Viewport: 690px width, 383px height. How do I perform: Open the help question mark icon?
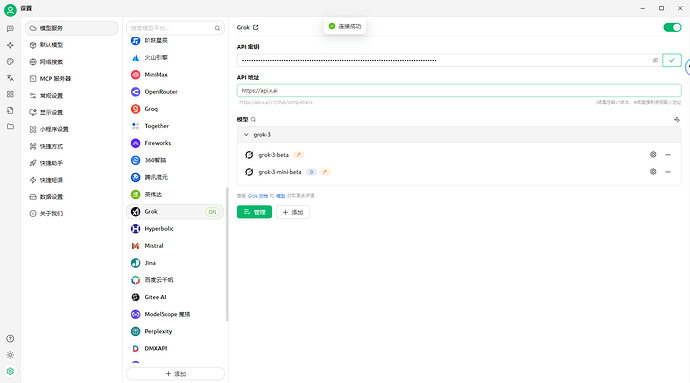(10, 339)
